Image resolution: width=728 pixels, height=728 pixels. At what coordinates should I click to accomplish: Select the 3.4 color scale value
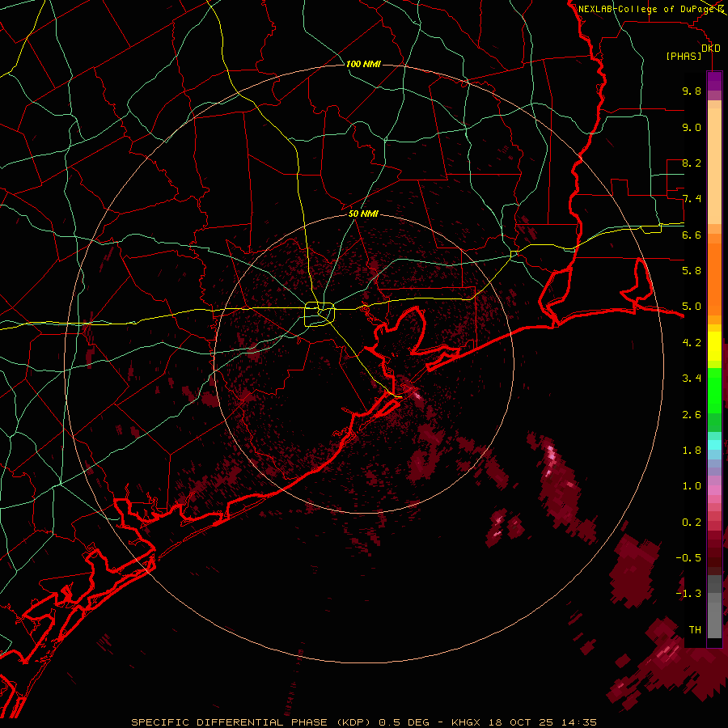[x=692, y=379]
